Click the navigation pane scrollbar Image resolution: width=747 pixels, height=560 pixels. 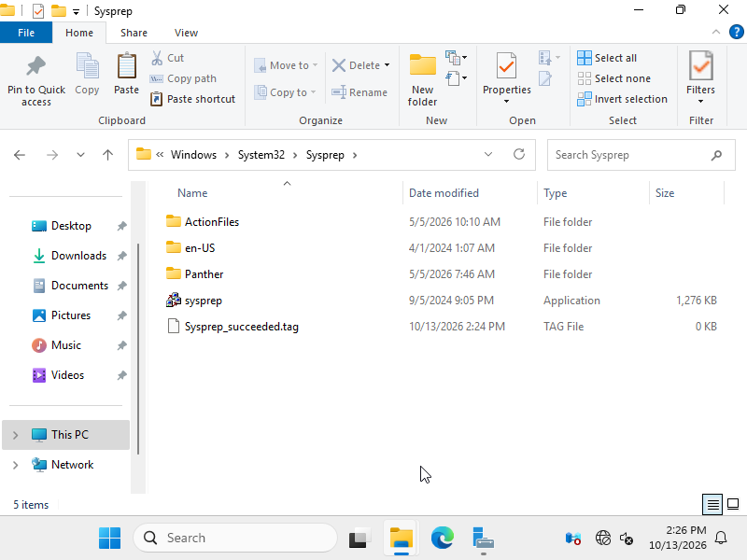point(138,348)
